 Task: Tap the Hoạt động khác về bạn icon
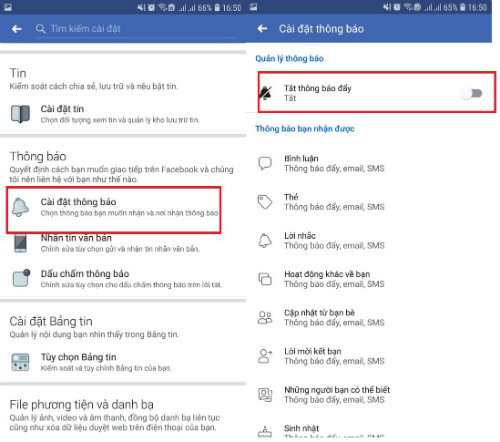pyautogui.click(x=265, y=279)
